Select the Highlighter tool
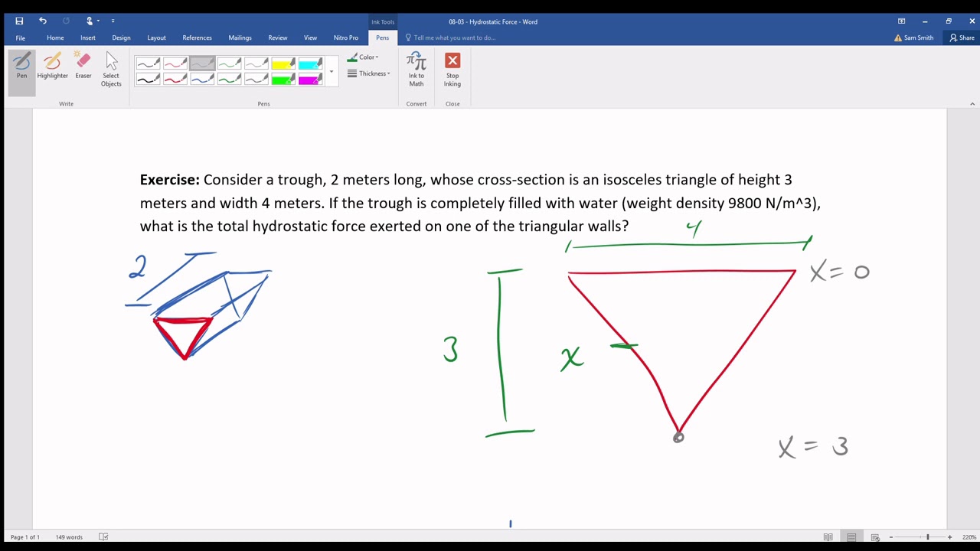Viewport: 980px width, 551px height. point(52,67)
